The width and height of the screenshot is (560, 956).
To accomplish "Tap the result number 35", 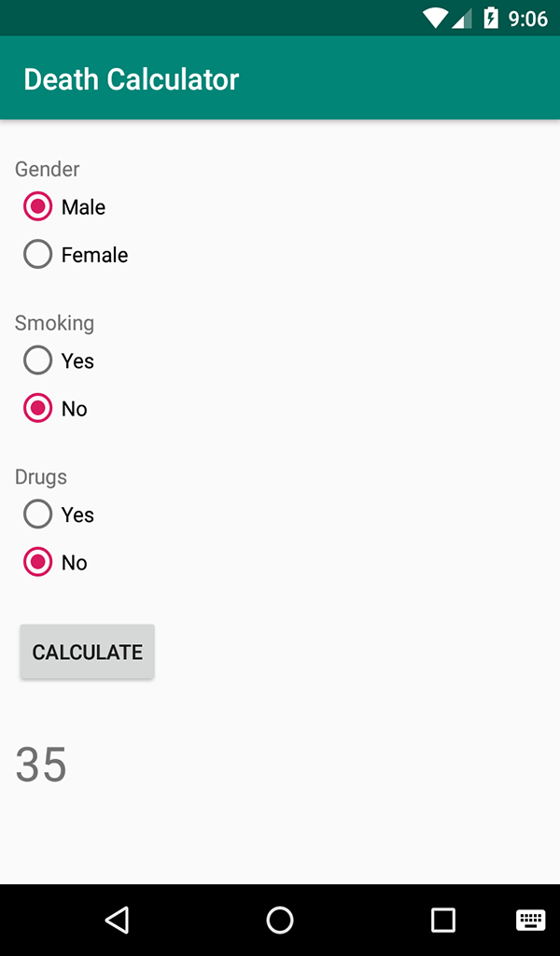I will pos(41,765).
